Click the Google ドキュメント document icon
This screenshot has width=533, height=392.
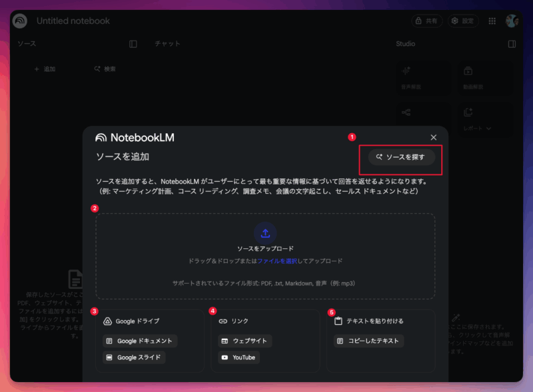coord(109,341)
